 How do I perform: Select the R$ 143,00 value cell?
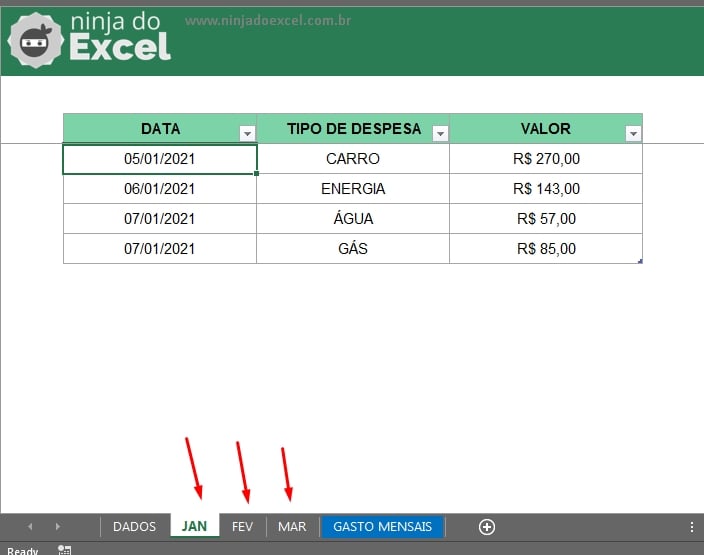click(546, 189)
